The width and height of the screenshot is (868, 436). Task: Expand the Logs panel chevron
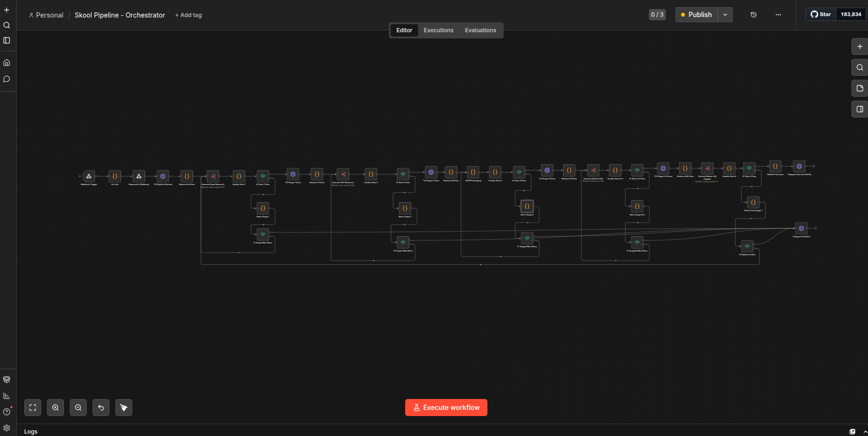click(865, 432)
